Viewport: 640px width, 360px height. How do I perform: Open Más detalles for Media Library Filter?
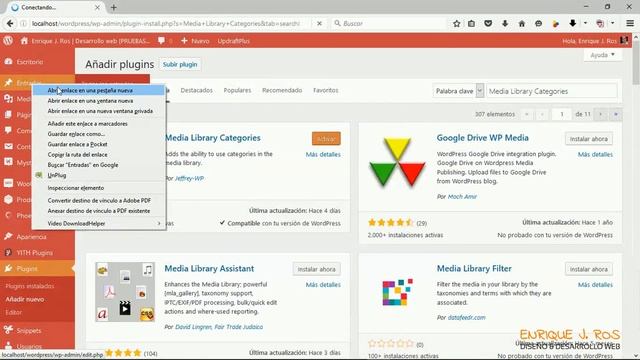point(595,284)
